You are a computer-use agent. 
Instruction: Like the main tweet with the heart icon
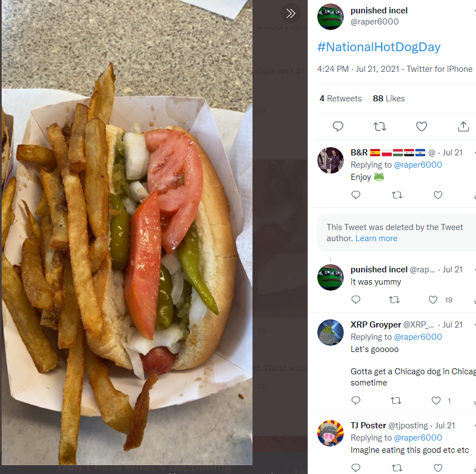[x=421, y=126]
